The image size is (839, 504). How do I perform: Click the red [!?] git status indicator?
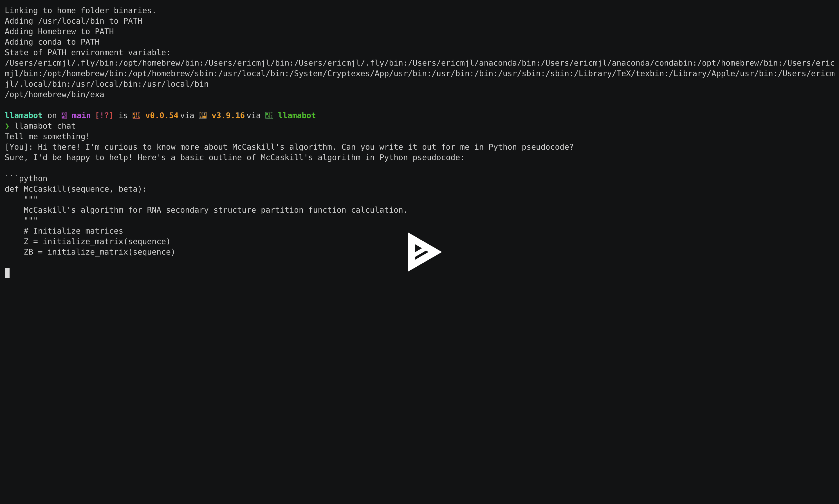104,116
